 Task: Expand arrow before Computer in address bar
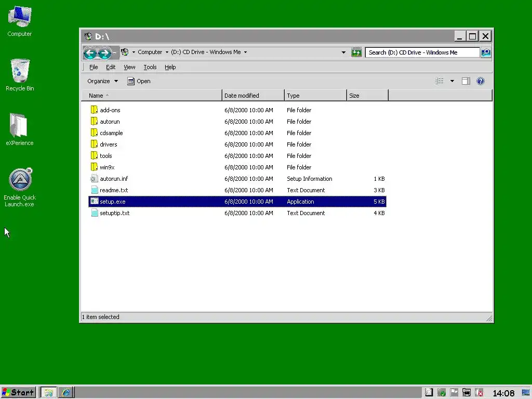click(x=134, y=52)
